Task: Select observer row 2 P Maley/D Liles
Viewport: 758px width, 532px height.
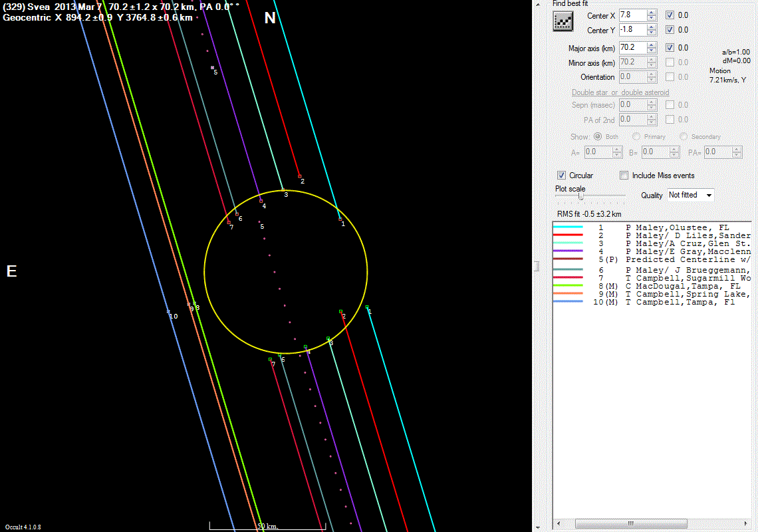Action: (x=652, y=235)
